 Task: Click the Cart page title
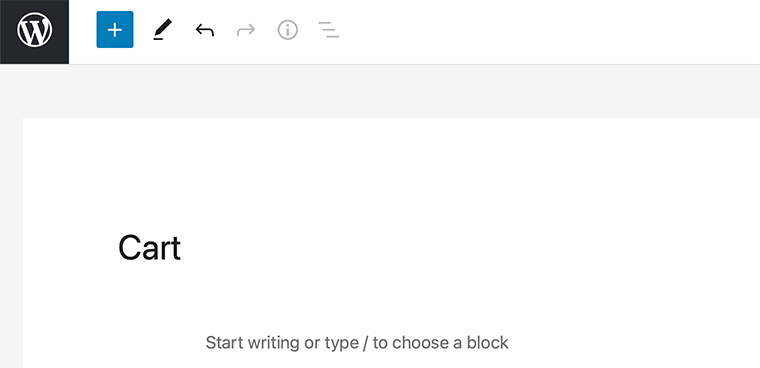[149, 248]
